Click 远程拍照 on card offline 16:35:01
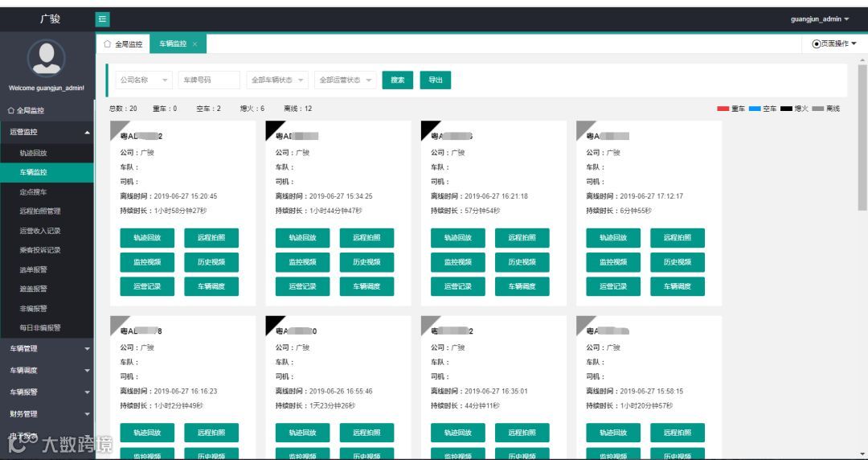This screenshot has width=868, height=460. pos(522,433)
